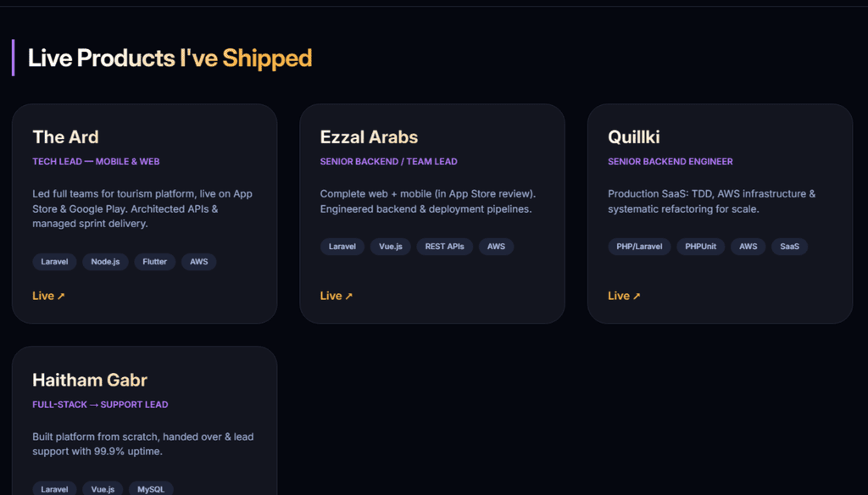Open the Live link on The Ard card

point(48,296)
